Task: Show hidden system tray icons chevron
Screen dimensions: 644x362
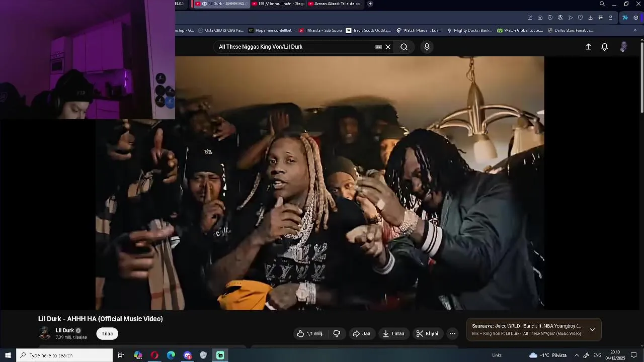Action: pos(577,355)
